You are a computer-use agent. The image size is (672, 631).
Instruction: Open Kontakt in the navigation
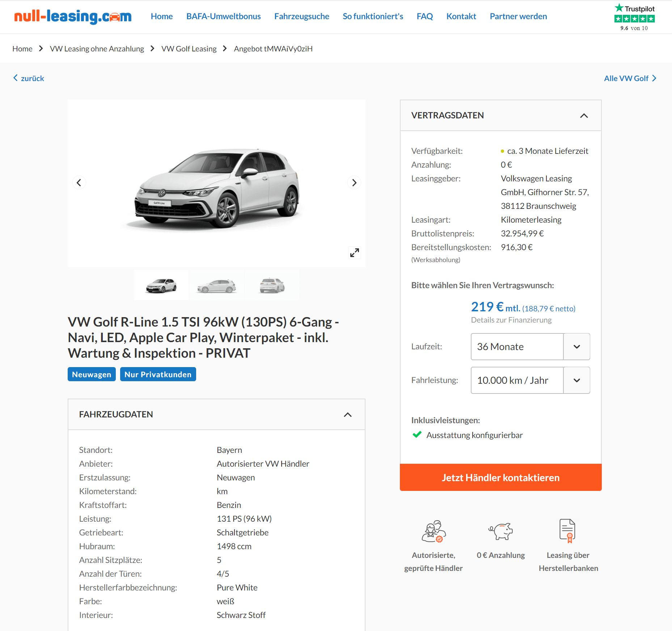pyautogui.click(x=461, y=16)
